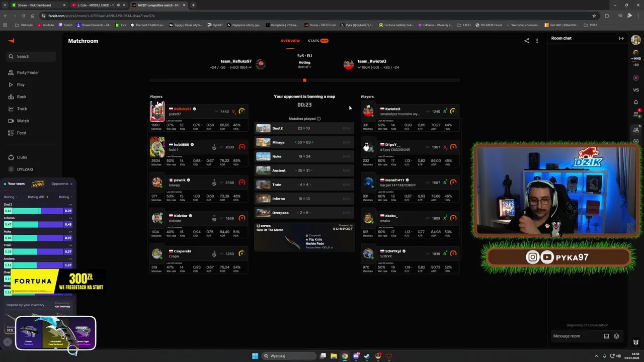Click team_KwioteQ team avatar

click(x=348, y=64)
